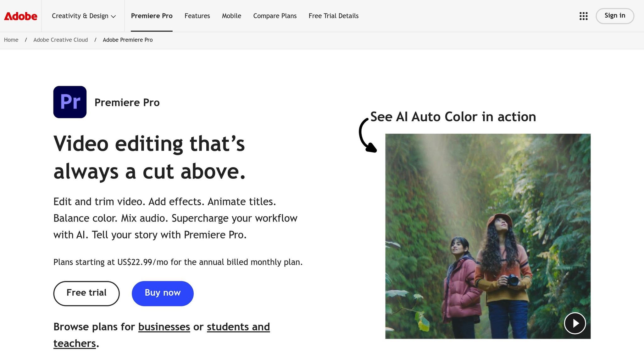
Task: Open Adobe Creative Cloud breadcrumb
Action: pos(60,40)
